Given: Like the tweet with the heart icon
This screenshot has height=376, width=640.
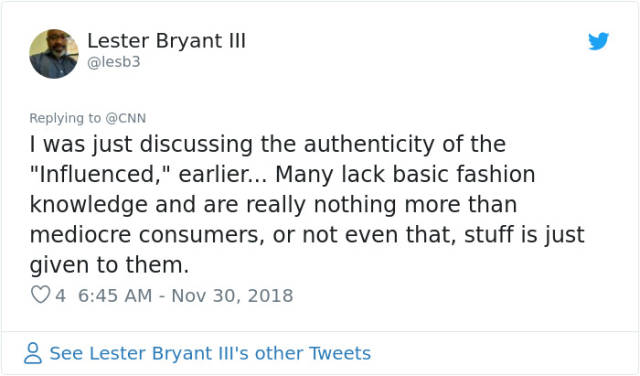Looking at the screenshot, I should pos(40,295).
